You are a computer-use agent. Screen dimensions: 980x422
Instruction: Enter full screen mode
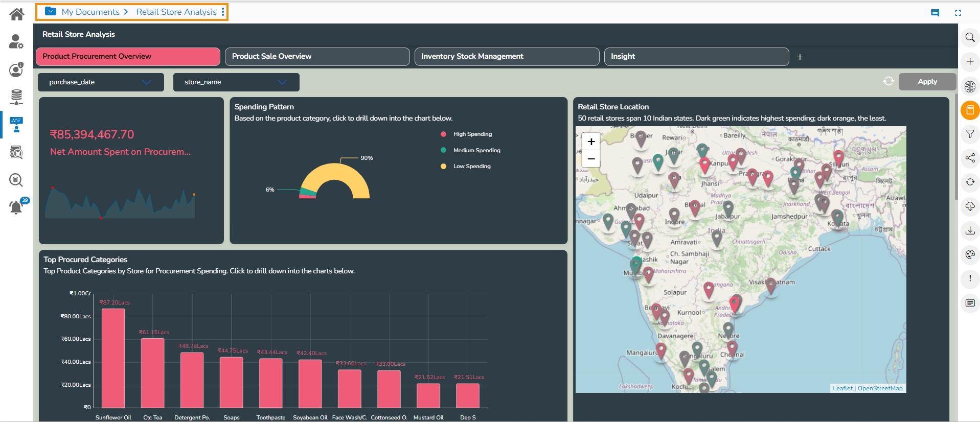pos(958,13)
